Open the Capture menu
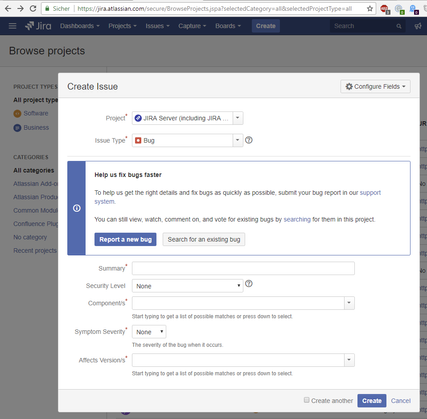 pyautogui.click(x=192, y=26)
